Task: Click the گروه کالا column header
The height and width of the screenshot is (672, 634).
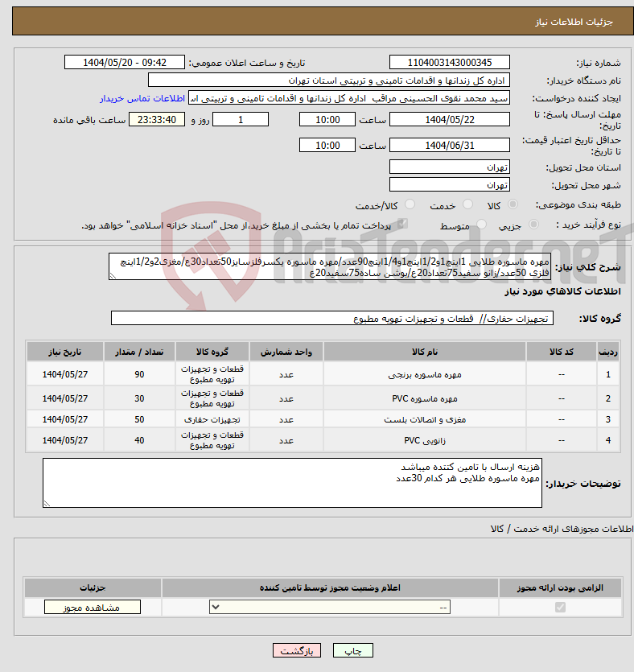Action: click(x=212, y=352)
